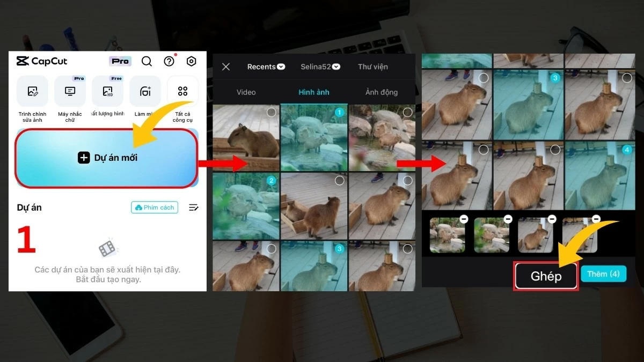The image size is (644, 362).
Task: Switch to the Video tab
Action: [x=246, y=92]
